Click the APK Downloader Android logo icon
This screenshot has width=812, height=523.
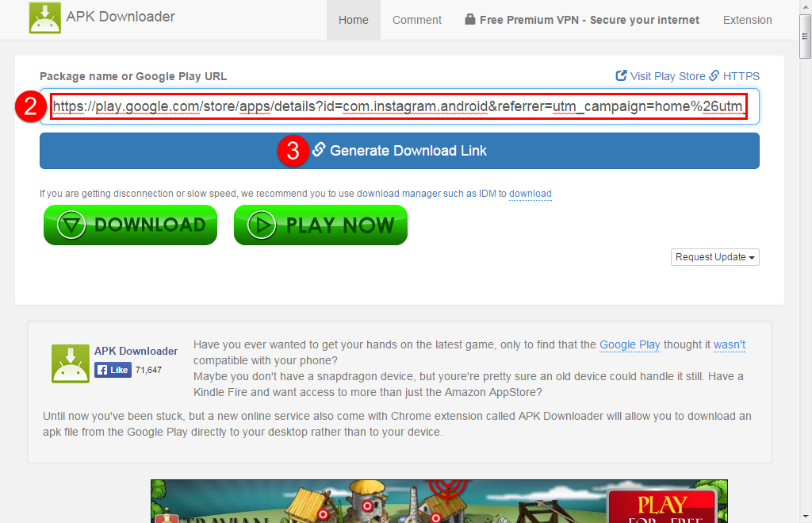pyautogui.click(x=45, y=17)
